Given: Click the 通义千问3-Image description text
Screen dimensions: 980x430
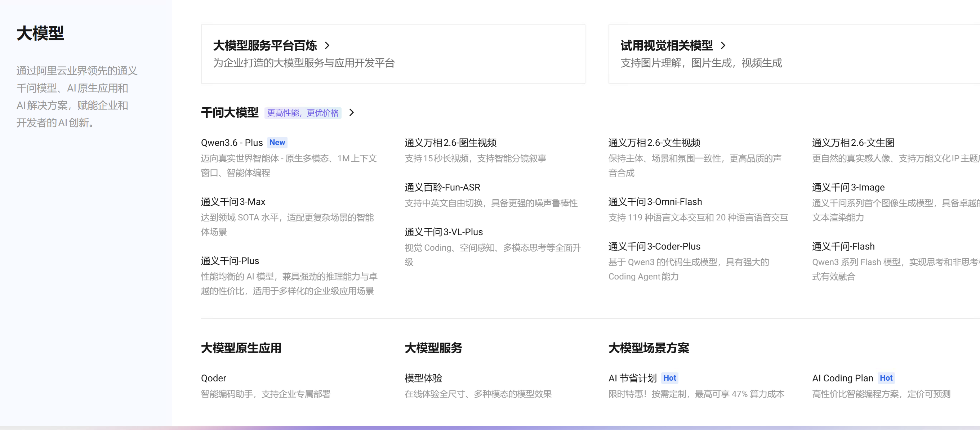Looking at the screenshot, I should (x=896, y=210).
